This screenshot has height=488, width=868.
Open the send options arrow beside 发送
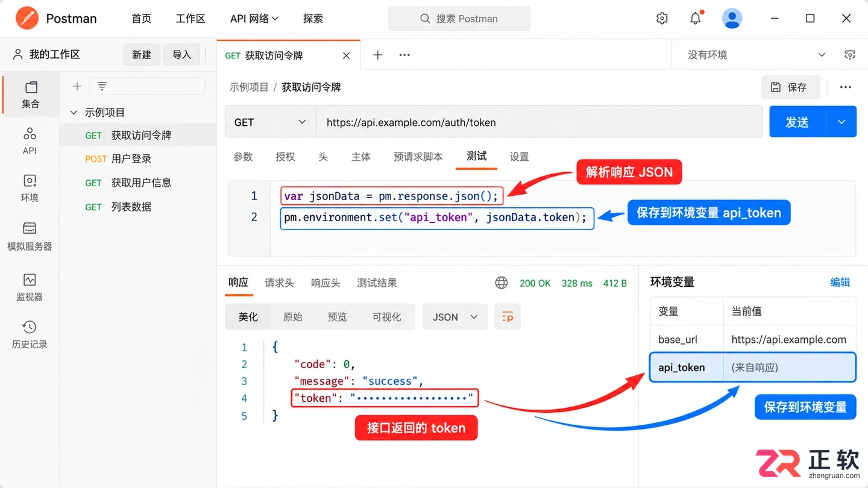(841, 122)
